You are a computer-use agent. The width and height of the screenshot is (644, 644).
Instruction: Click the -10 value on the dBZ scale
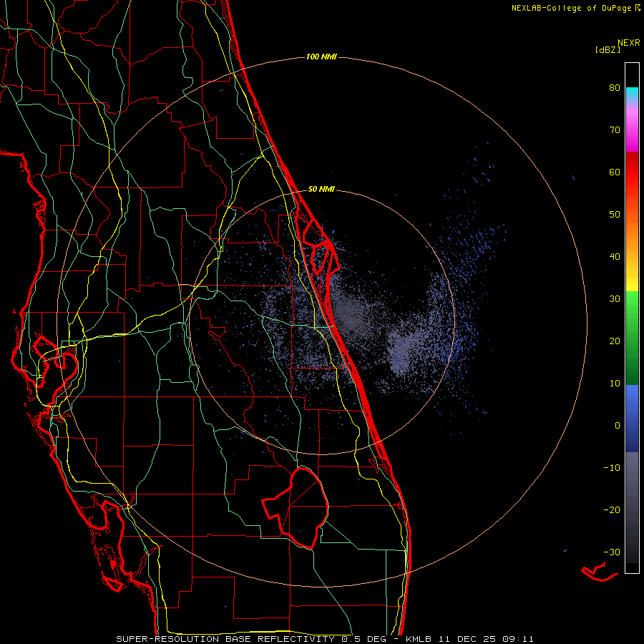point(612,467)
